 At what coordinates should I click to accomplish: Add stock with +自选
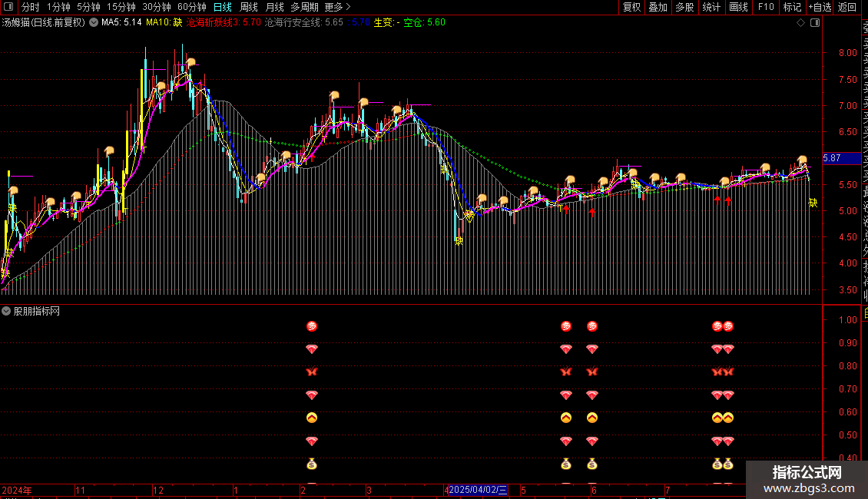(x=820, y=7)
